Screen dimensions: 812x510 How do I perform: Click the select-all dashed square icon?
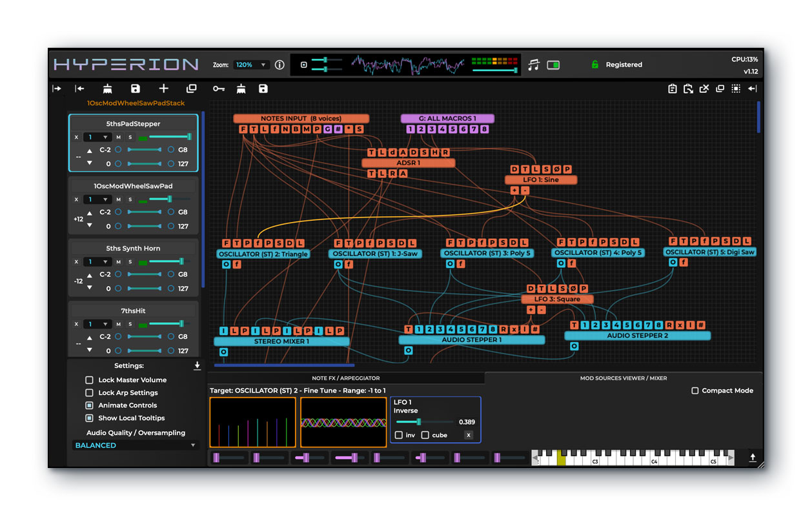[x=736, y=88]
